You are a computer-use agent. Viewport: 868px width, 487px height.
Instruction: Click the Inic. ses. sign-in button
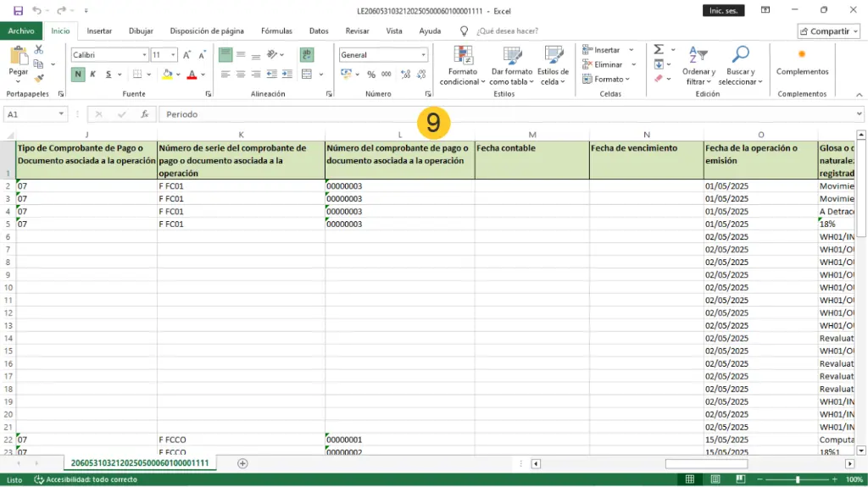[x=723, y=10]
